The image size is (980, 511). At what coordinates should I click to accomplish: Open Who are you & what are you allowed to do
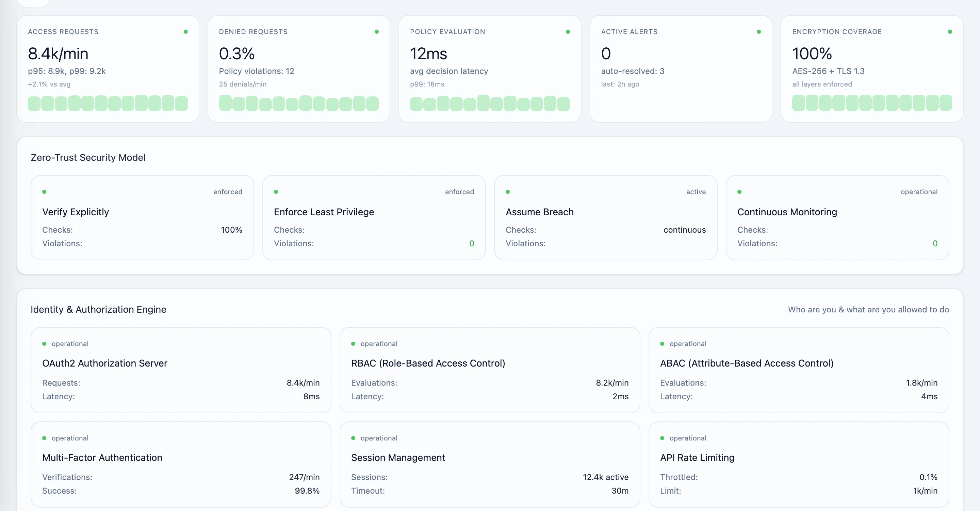click(868, 310)
